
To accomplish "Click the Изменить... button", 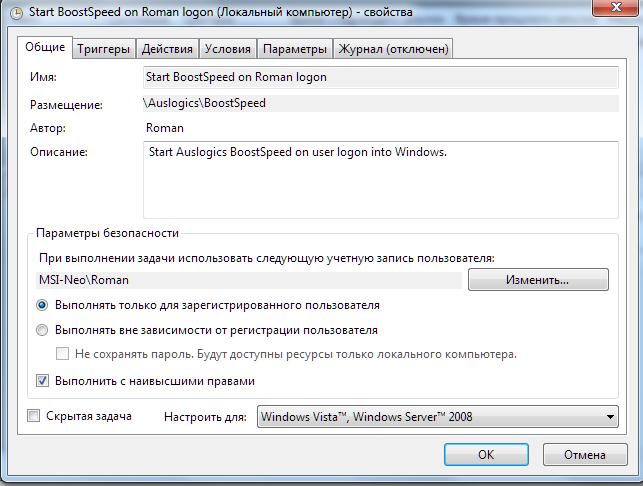I will pyautogui.click(x=538, y=280).
